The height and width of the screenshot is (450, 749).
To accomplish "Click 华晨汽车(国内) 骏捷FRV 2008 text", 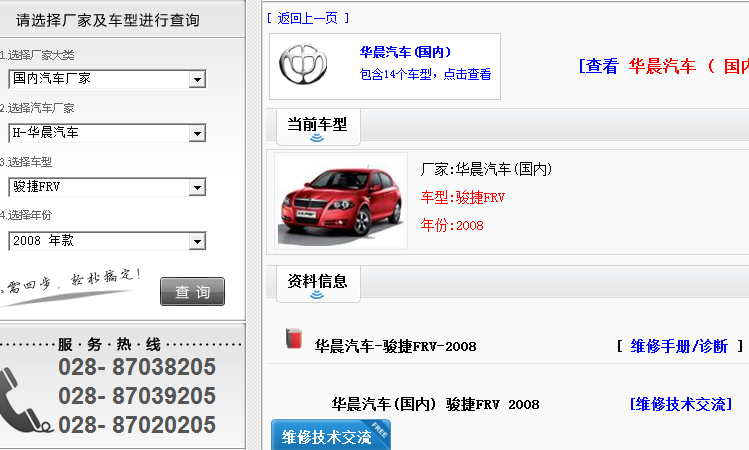I will tap(435, 404).
